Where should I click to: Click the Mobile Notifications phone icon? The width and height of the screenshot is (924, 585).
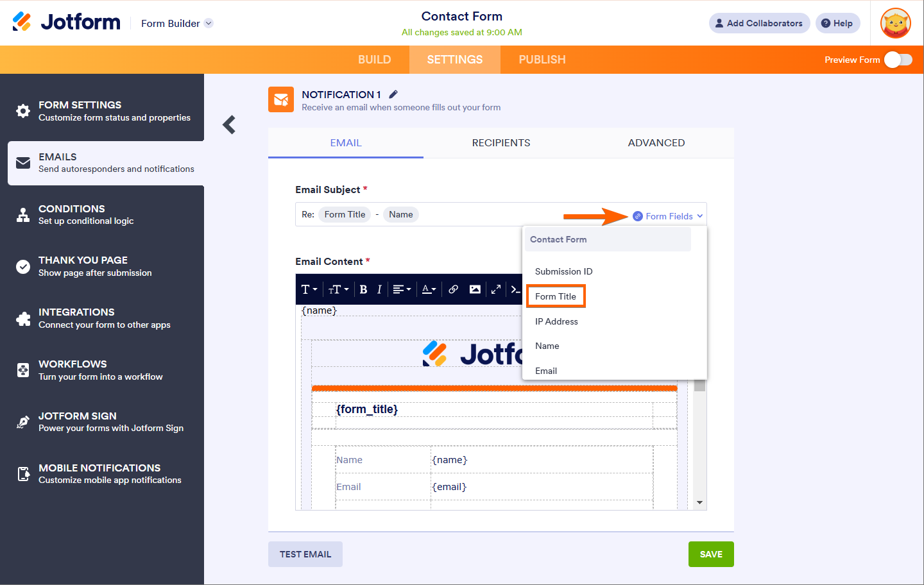point(23,474)
